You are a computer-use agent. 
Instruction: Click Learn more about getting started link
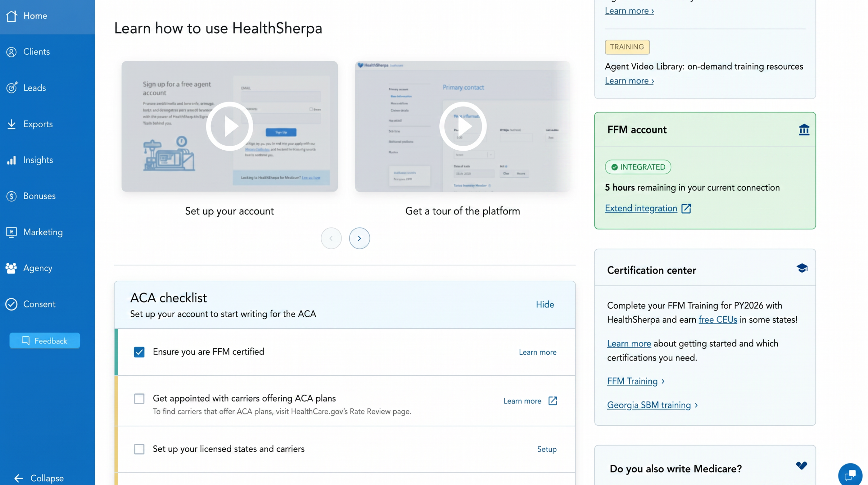629,343
